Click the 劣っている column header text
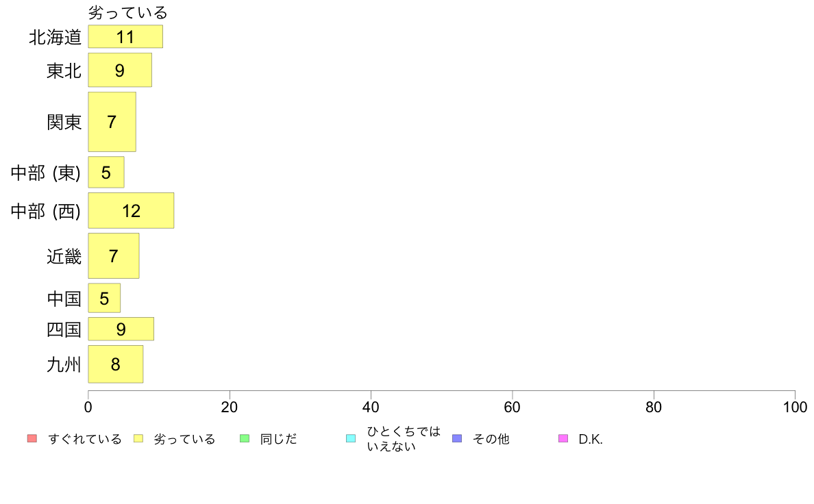This screenshot has width=814, height=504. tap(127, 12)
